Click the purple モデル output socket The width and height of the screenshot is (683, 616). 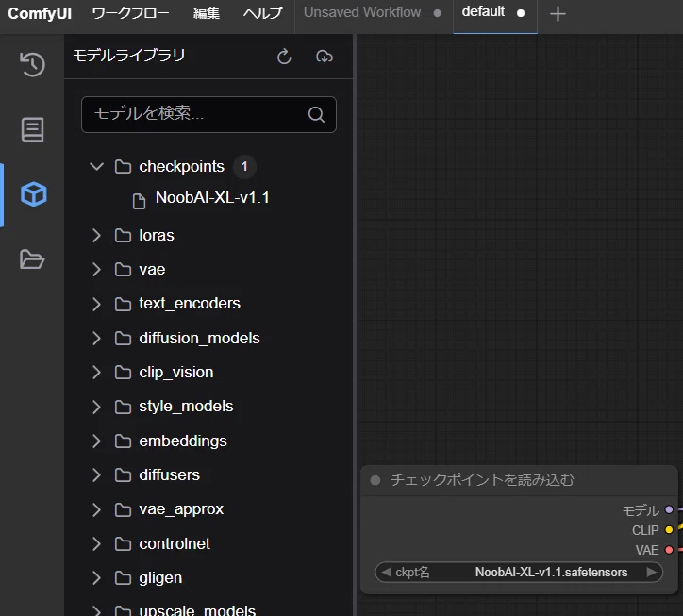coord(669,509)
